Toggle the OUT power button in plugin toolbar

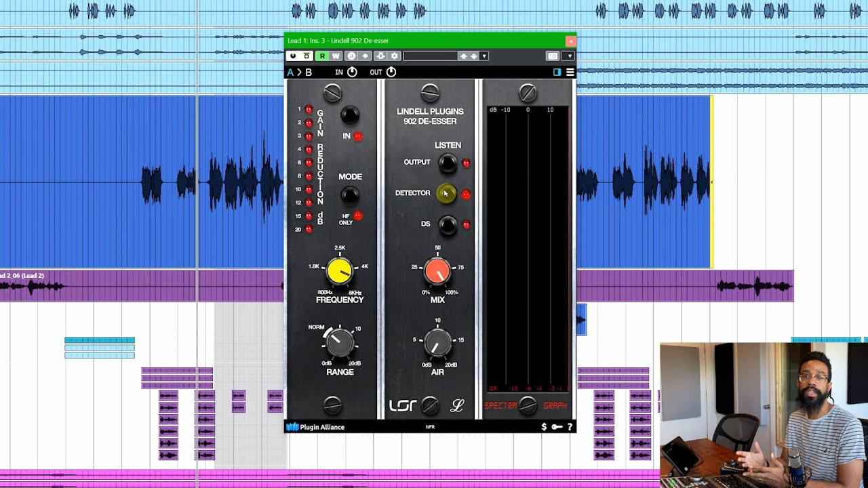(x=391, y=72)
